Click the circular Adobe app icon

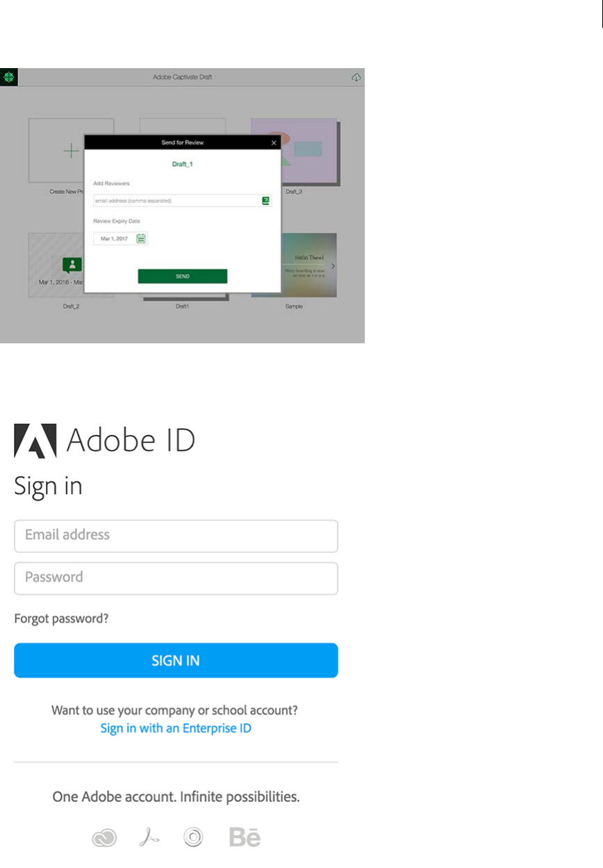coord(192,838)
